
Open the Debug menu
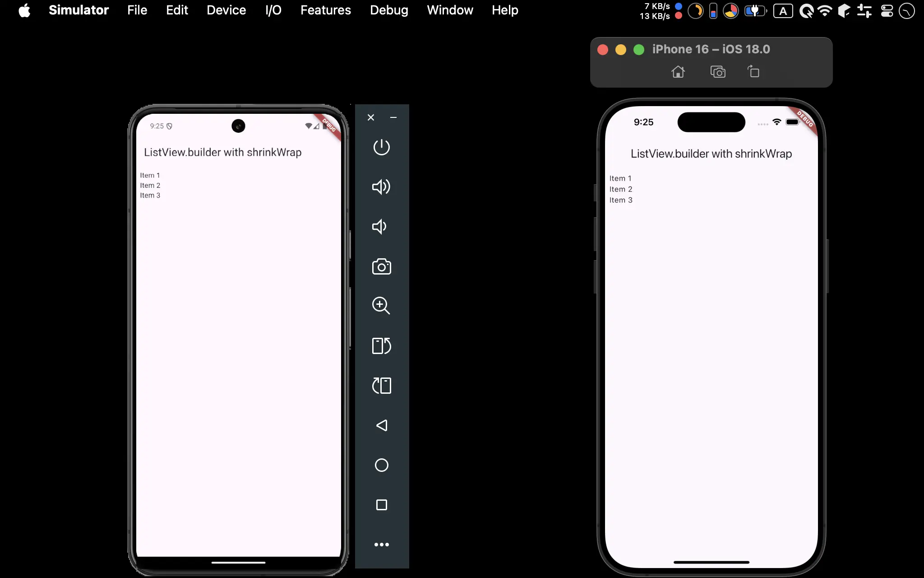389,10
